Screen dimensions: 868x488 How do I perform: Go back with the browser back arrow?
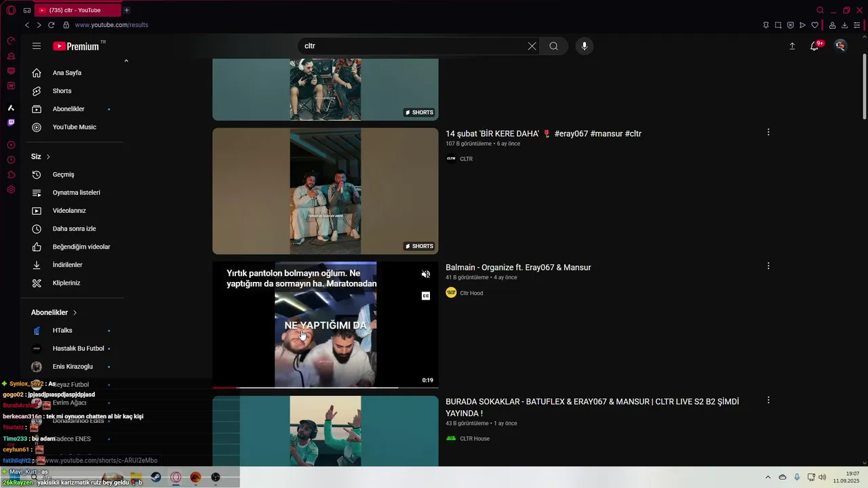click(x=27, y=25)
